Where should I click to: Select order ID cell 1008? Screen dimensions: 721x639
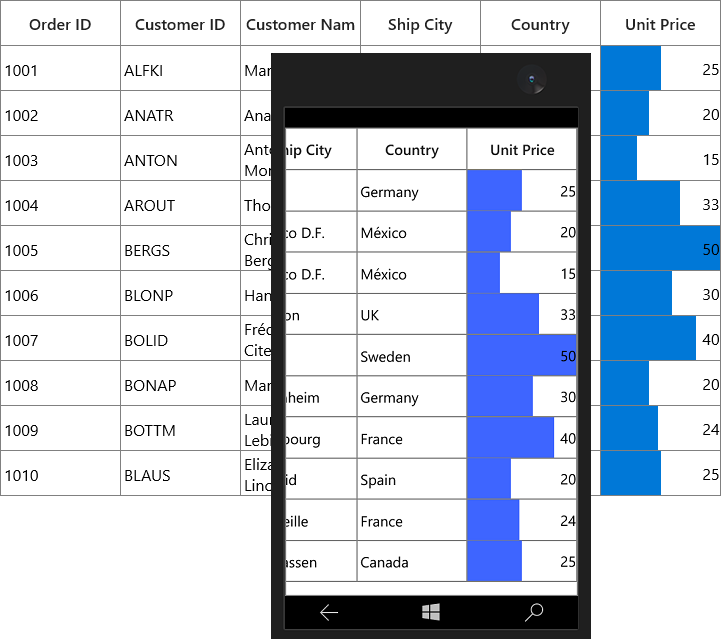[x=60, y=384]
